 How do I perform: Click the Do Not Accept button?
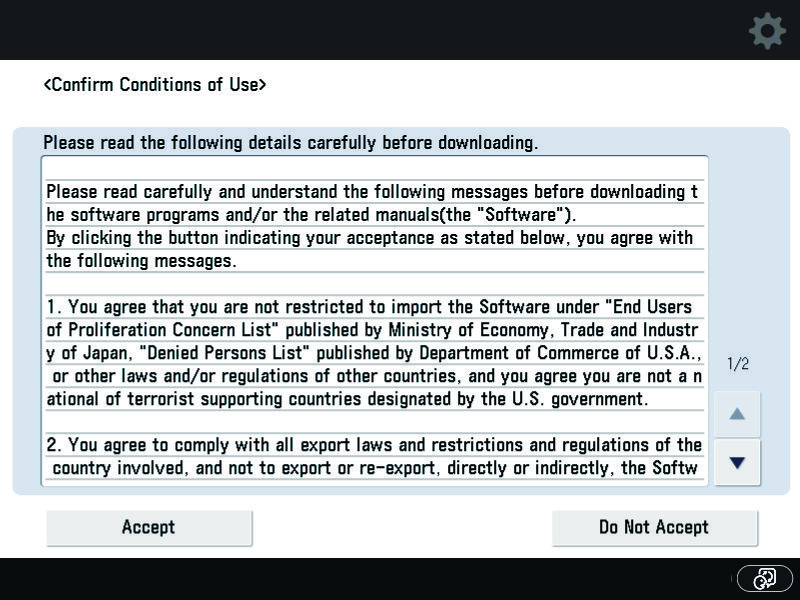pyautogui.click(x=655, y=528)
